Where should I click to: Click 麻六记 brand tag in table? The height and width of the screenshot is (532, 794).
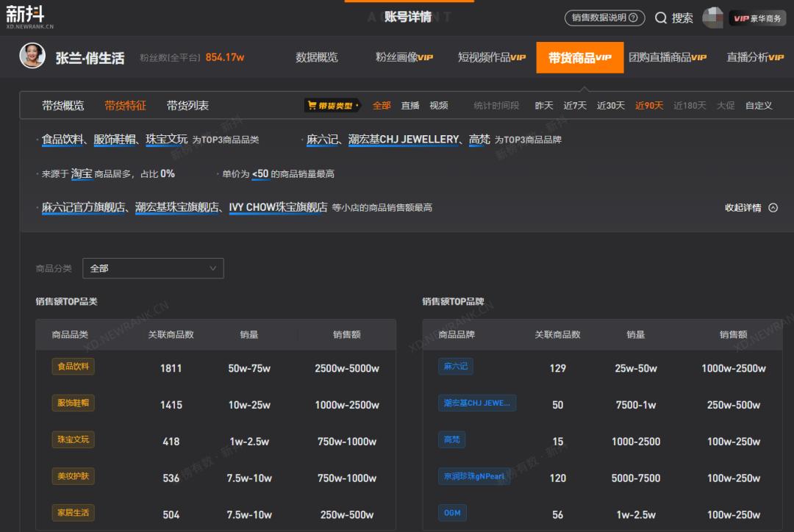click(x=456, y=367)
